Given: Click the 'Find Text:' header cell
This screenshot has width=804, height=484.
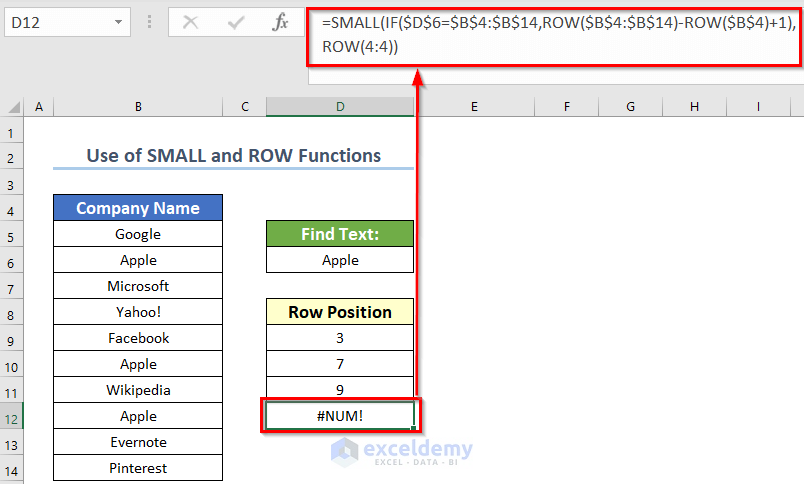Looking at the screenshot, I should coord(340,234).
